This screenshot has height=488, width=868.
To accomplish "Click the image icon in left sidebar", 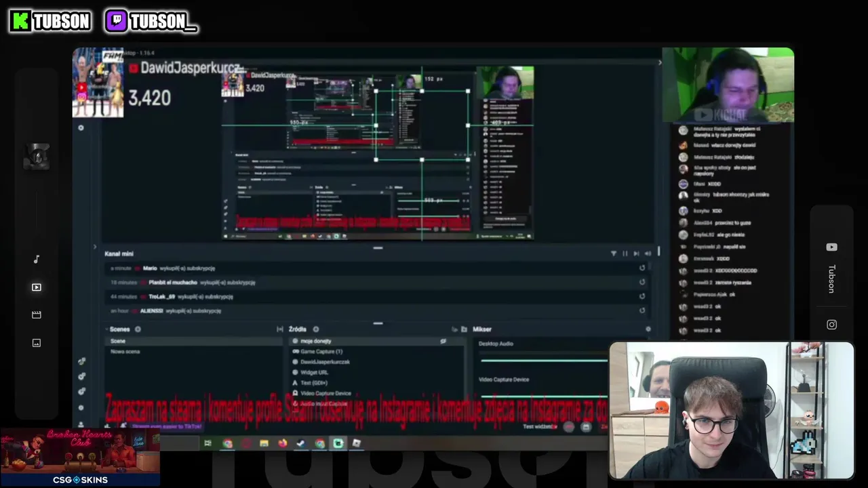I will click(37, 343).
